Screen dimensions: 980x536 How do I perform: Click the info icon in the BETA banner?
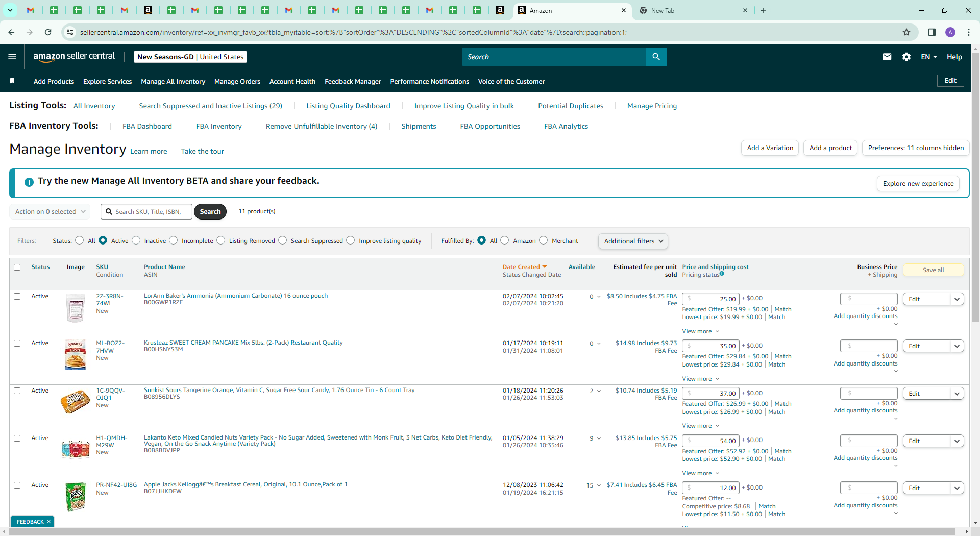pos(29,182)
